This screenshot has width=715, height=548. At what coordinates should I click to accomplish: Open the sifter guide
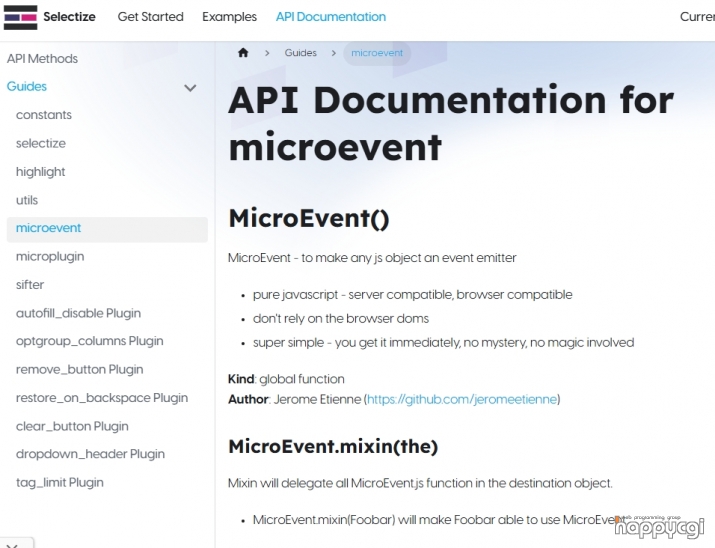pos(30,285)
